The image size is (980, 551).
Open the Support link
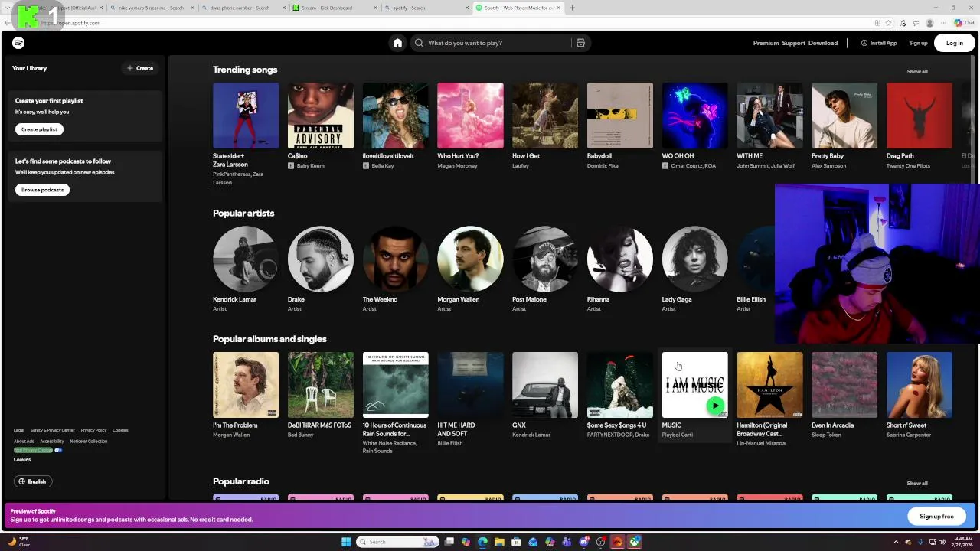click(x=793, y=43)
